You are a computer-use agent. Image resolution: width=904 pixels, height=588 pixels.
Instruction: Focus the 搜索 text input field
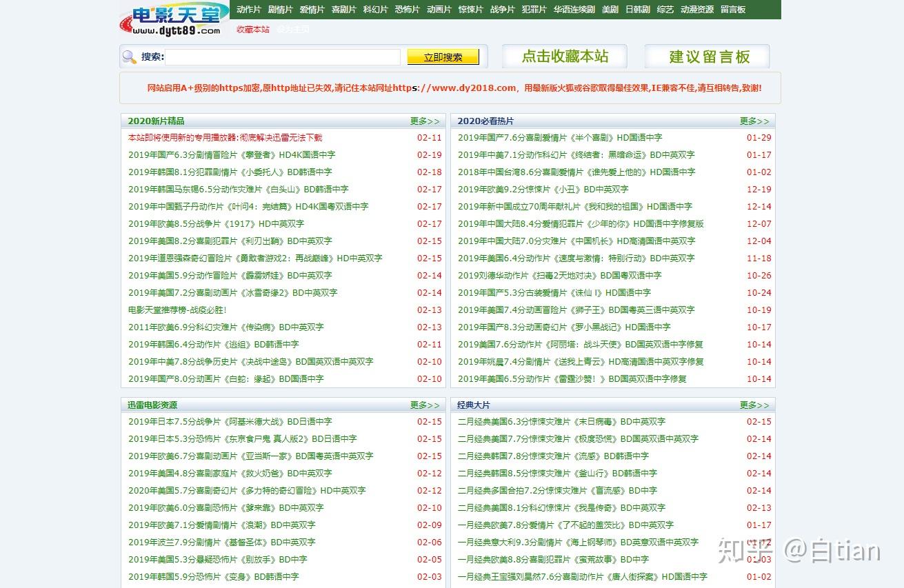[283, 57]
